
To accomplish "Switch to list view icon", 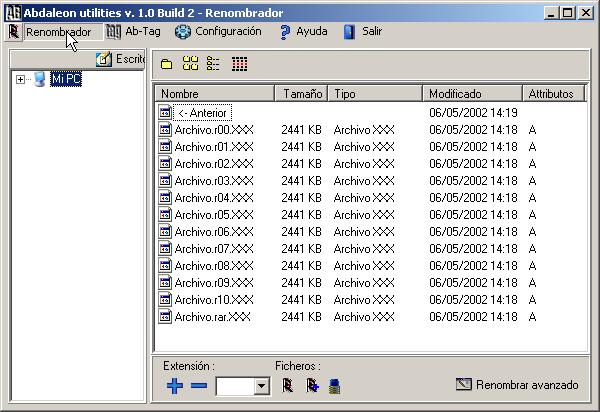I will tap(213, 64).
